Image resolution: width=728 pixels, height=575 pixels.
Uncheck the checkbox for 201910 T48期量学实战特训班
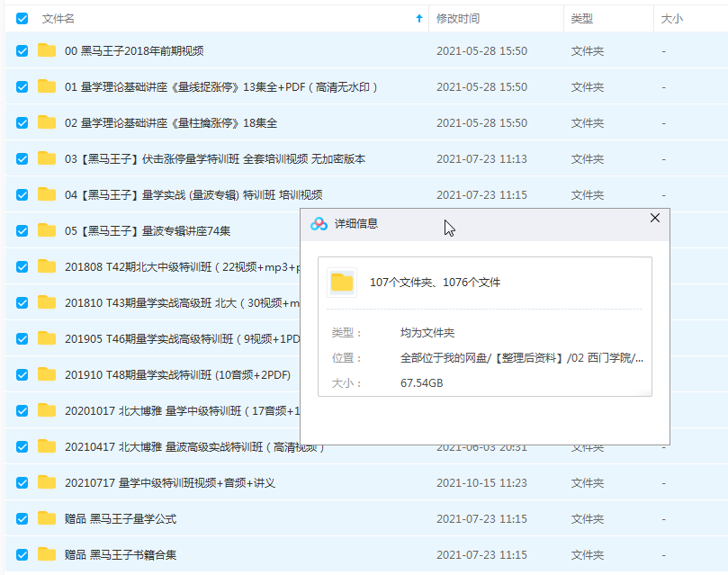click(x=21, y=375)
